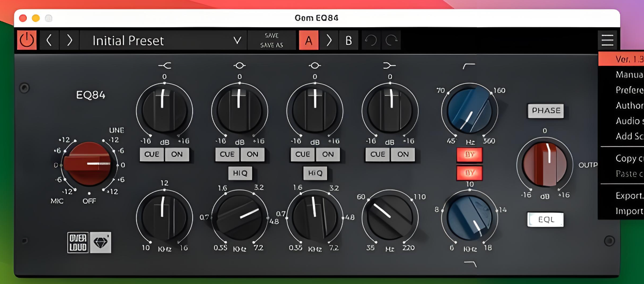Load the previous preset with left arrow

(x=49, y=40)
